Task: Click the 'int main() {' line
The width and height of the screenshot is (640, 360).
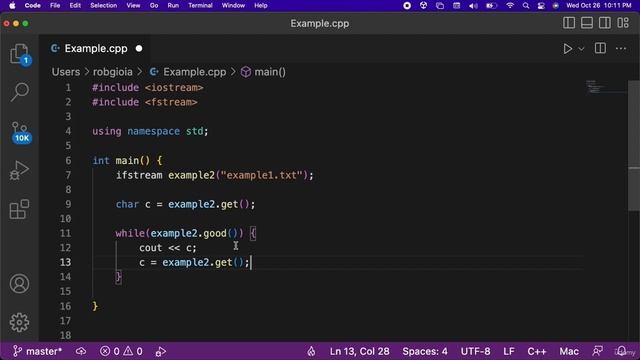Action: [127, 160]
